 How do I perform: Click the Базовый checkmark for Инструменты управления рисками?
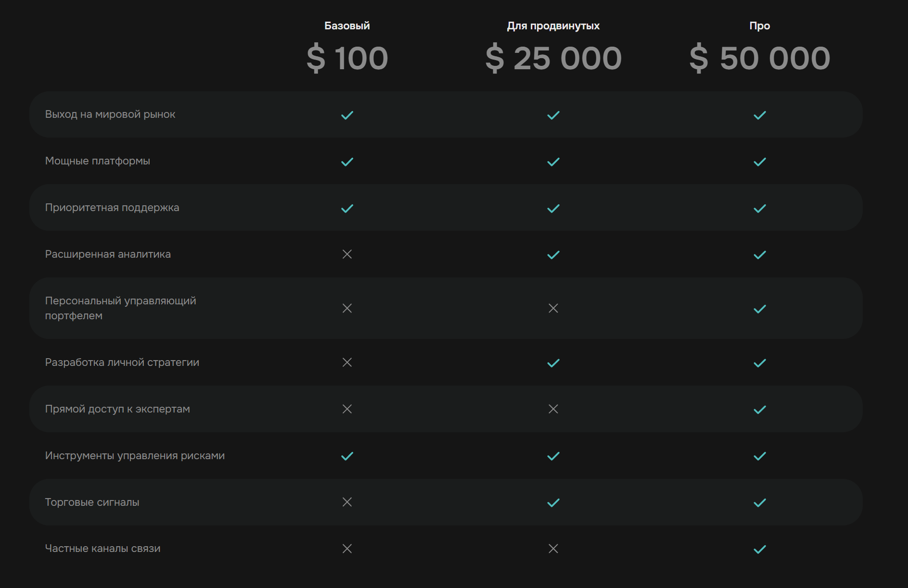coord(347,456)
